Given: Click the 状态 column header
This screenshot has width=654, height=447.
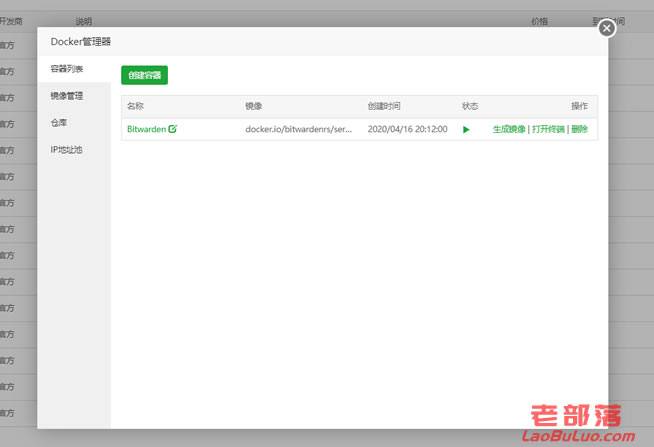Looking at the screenshot, I should (x=470, y=105).
